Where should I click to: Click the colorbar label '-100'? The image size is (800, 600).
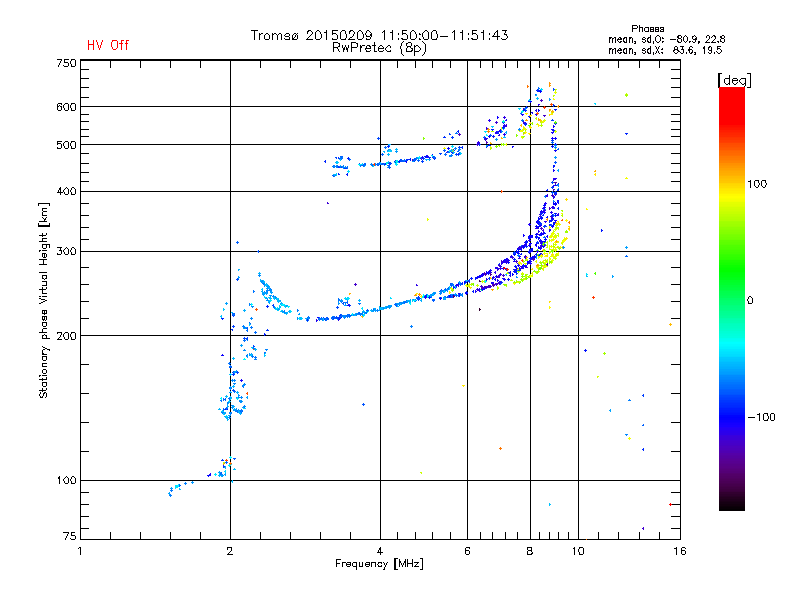[761, 417]
